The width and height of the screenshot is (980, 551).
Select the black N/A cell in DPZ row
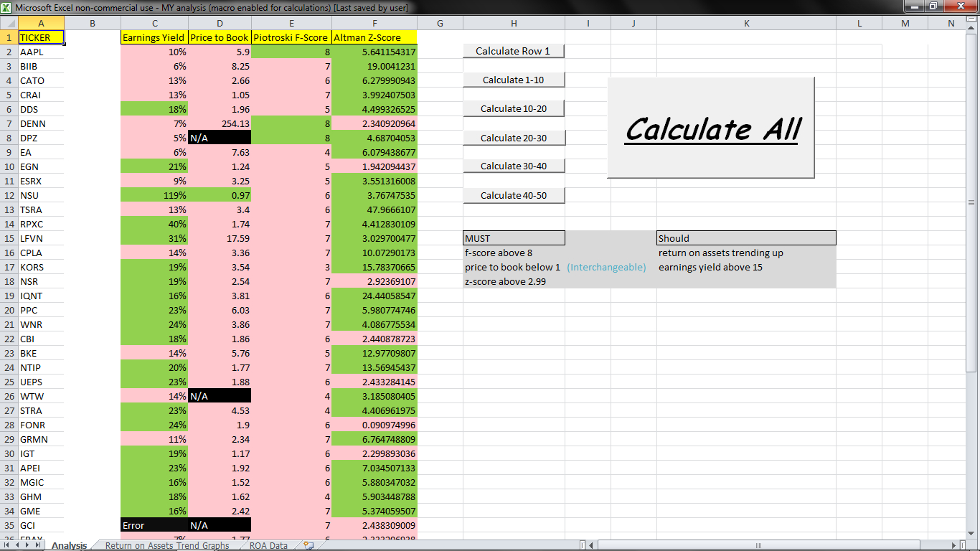220,138
